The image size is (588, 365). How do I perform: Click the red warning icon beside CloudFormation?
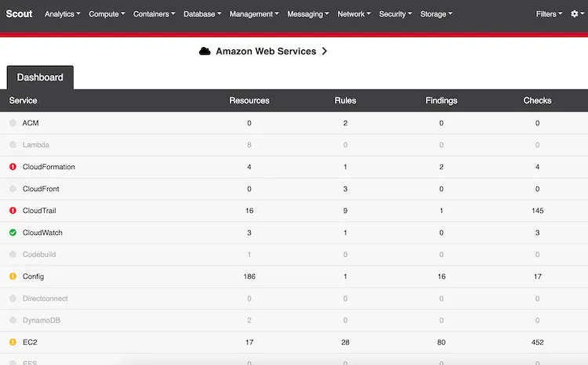(x=13, y=167)
